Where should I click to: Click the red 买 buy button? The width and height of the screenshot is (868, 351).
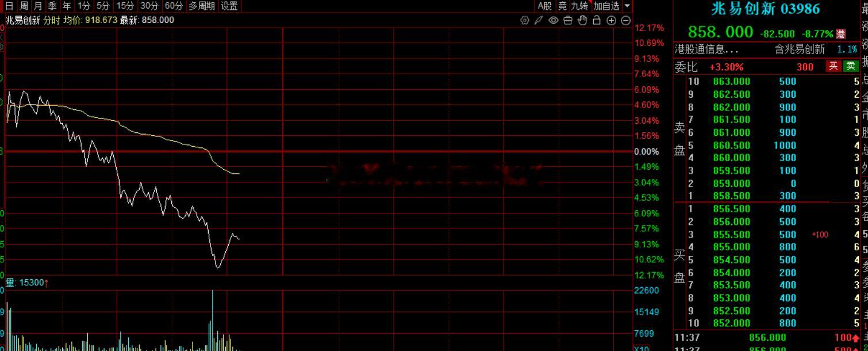tap(833, 66)
